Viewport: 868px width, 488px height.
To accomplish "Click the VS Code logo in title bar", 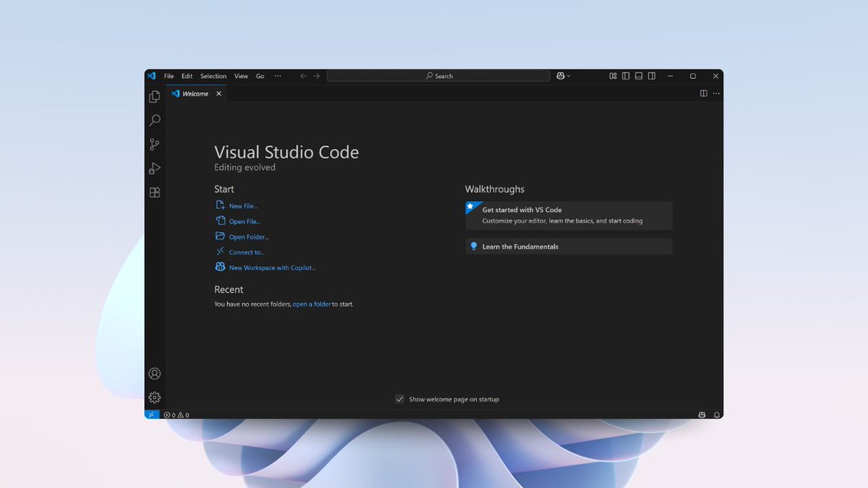I will (151, 76).
